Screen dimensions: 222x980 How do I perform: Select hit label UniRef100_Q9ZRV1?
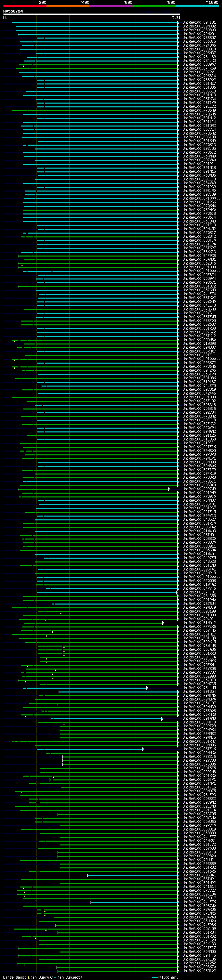(199, 72)
